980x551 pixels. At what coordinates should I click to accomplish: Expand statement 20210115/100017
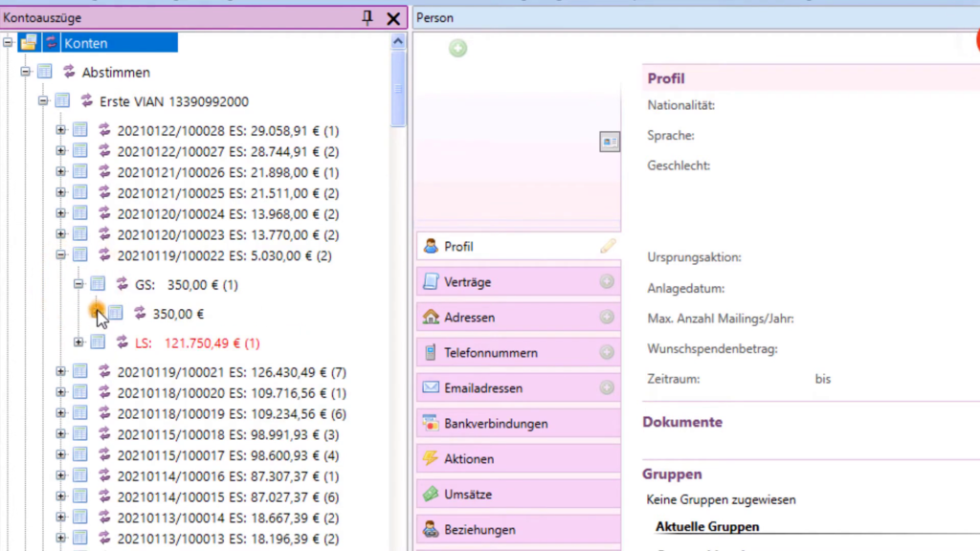pyautogui.click(x=60, y=454)
